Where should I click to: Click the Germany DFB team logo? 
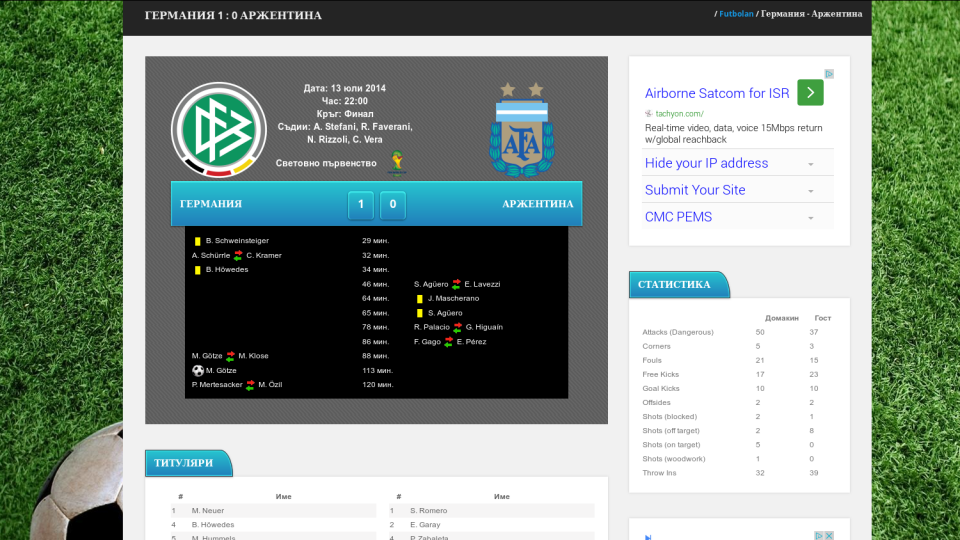[x=219, y=130]
